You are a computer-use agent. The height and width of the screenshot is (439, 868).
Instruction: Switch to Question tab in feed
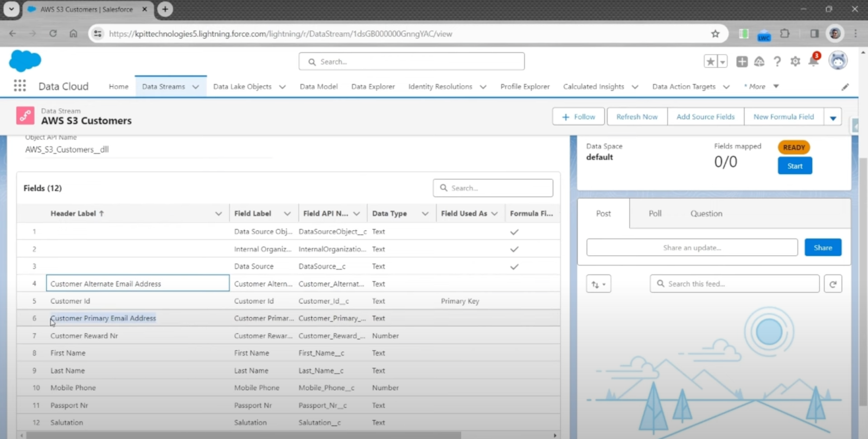pyautogui.click(x=706, y=214)
